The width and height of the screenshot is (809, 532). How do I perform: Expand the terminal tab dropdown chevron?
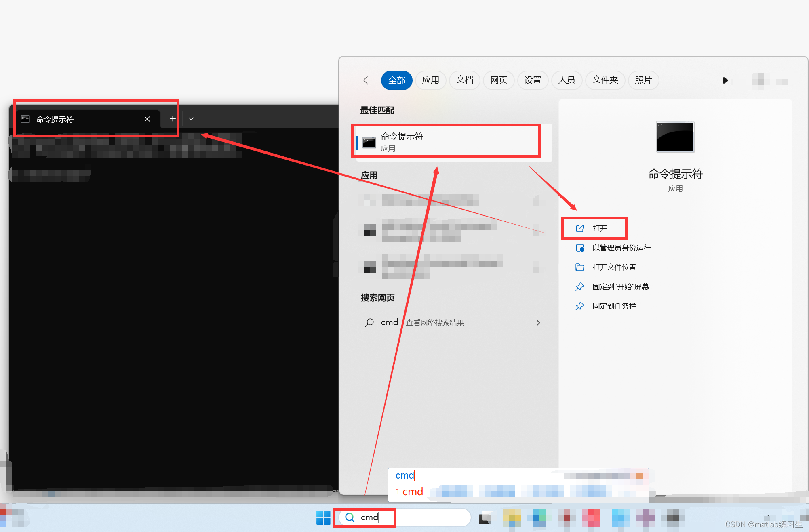tap(191, 119)
